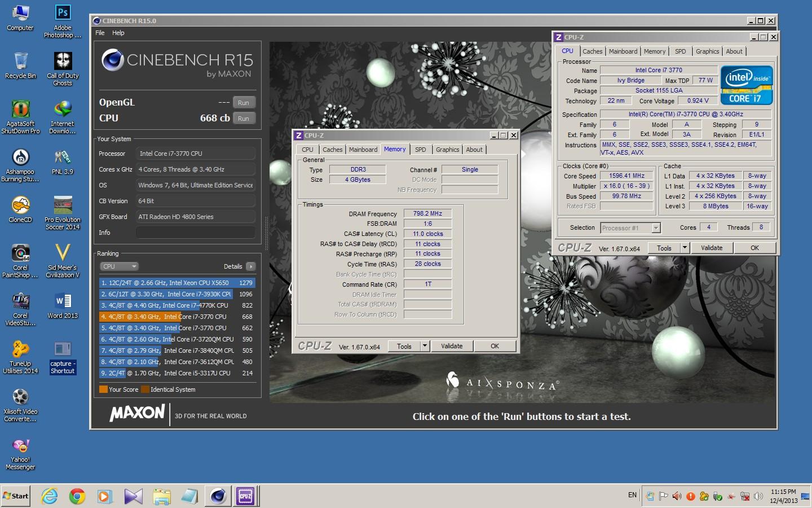This screenshot has height=508, width=812.
Task: Expand the ranking Details arrow
Action: coord(251,266)
